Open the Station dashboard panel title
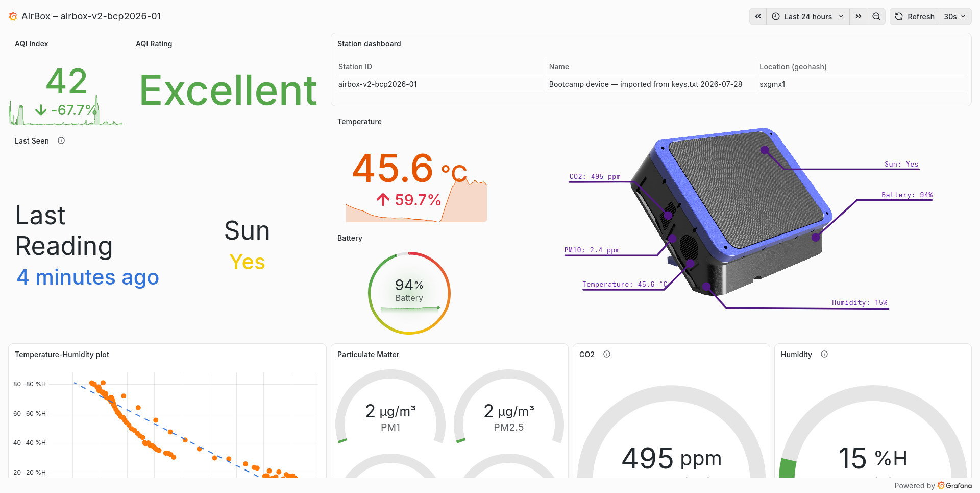 (x=369, y=44)
